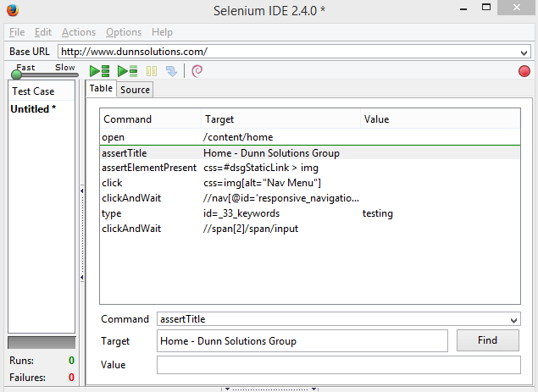Click the Find button
This screenshot has height=392, width=538.
coord(487,340)
